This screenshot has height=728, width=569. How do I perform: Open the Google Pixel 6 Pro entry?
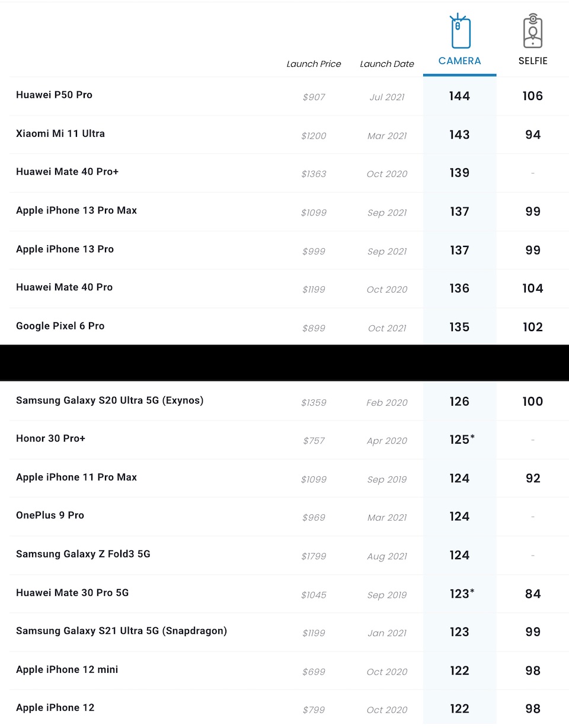point(60,326)
